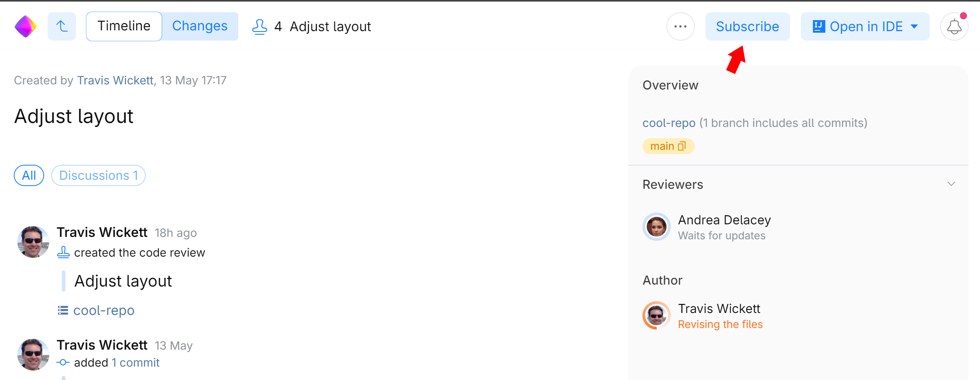Click Andrea Delacey's avatar thumbnail
980x380 pixels.
coord(656,227)
